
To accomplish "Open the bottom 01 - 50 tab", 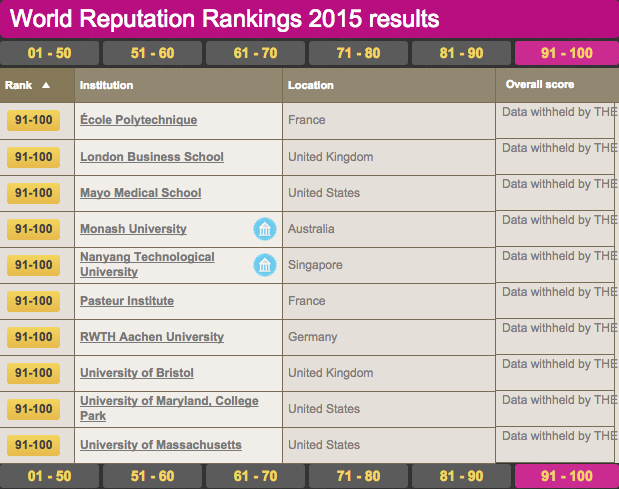I will pos(49,476).
